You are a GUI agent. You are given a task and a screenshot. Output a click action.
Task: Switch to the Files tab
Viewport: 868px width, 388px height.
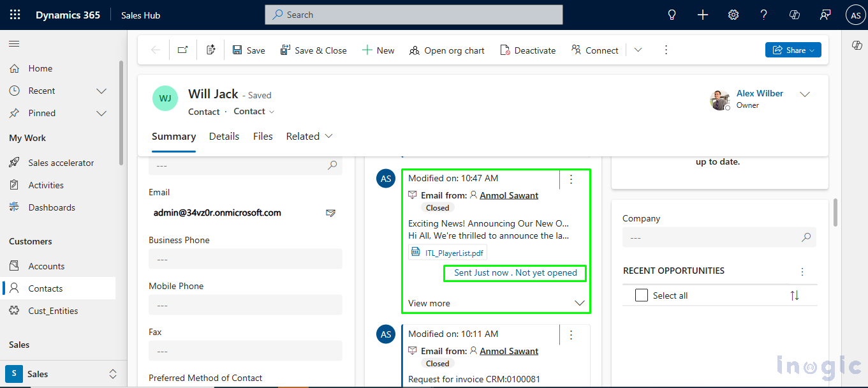[x=263, y=137]
